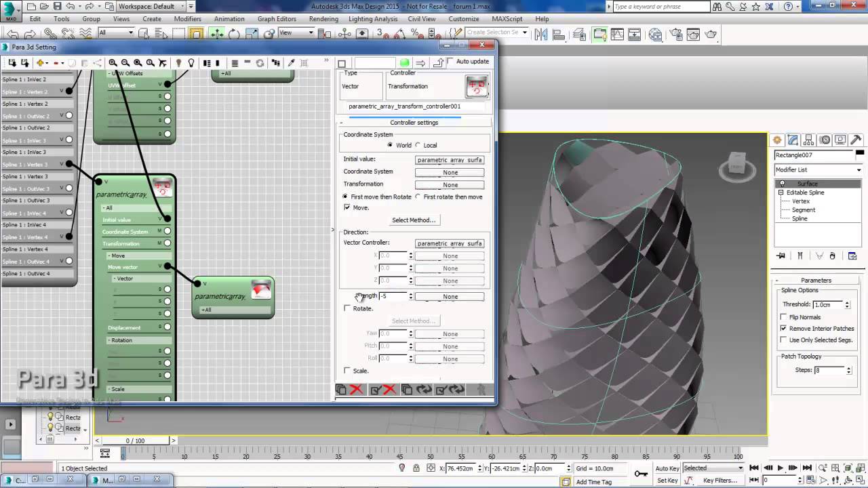Uncheck Remove Interior Patches
Viewport: 868px width, 488px height.
[783, 329]
